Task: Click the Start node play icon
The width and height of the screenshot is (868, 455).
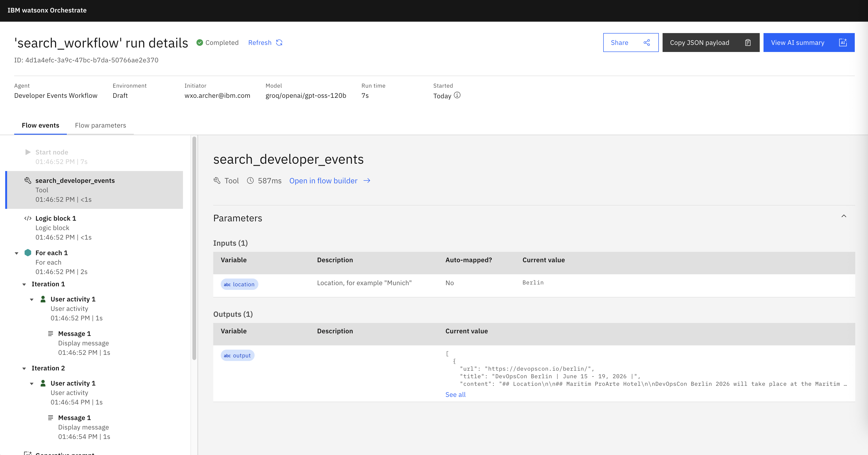Action: pyautogui.click(x=28, y=152)
